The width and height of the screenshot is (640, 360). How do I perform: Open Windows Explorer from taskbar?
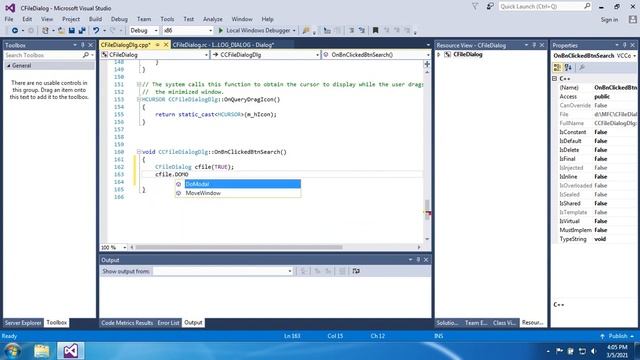point(42,351)
